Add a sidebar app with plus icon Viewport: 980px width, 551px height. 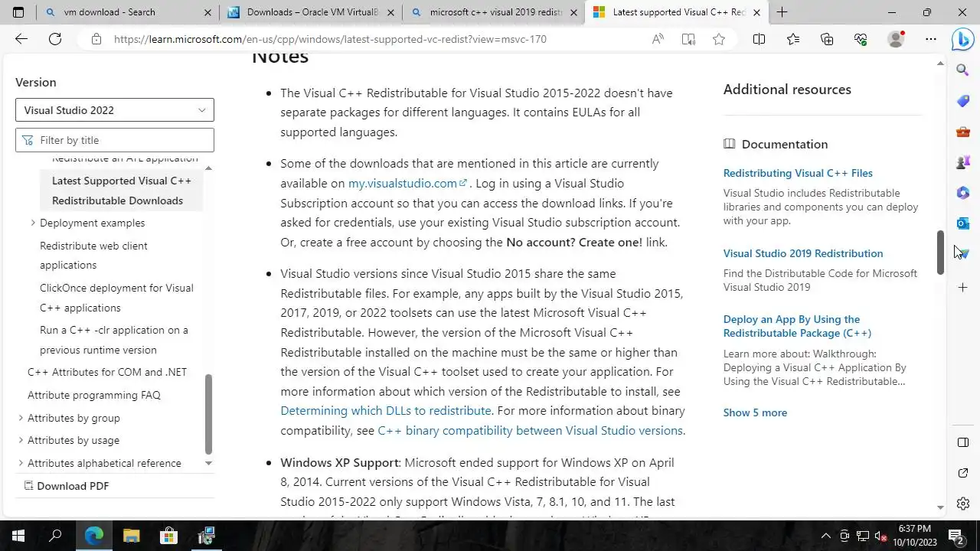click(963, 287)
